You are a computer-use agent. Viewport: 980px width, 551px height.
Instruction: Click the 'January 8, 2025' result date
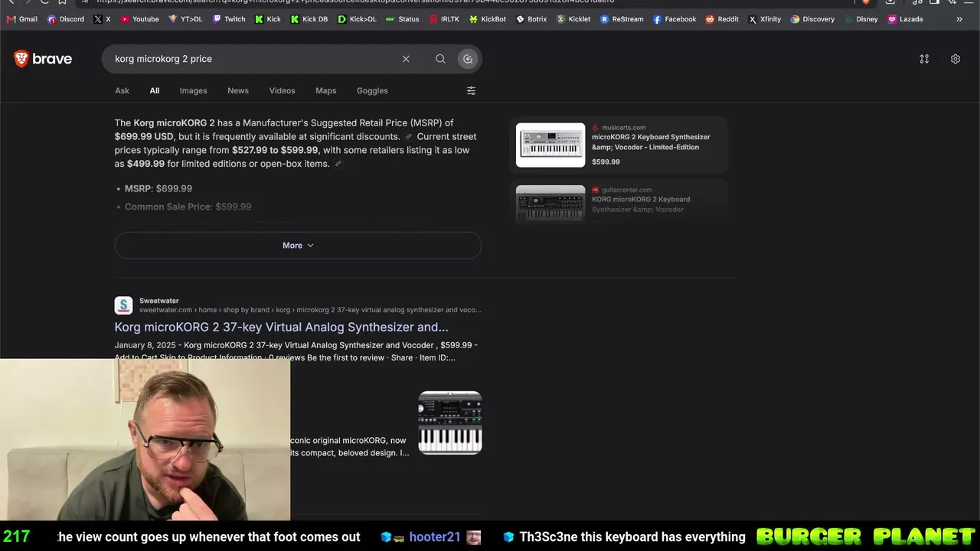[145, 345]
